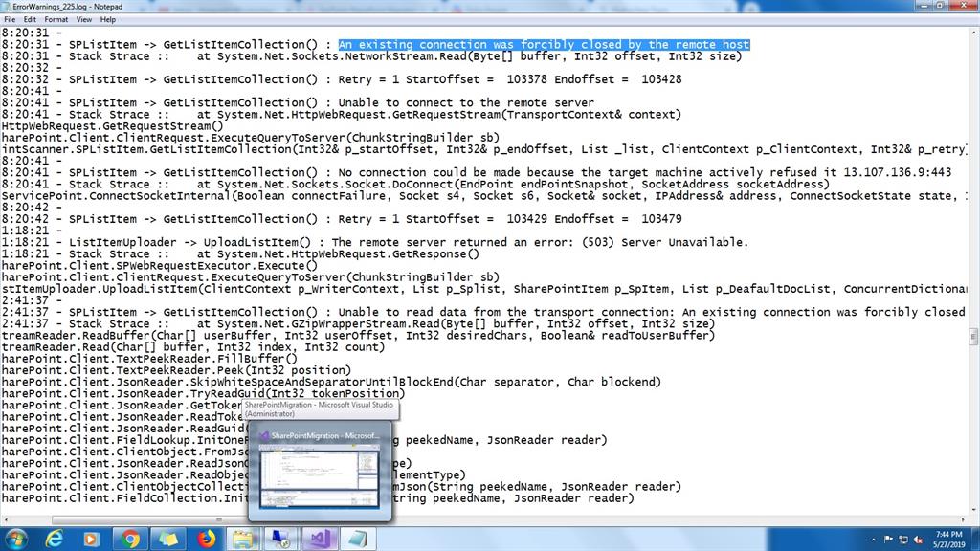Open Firefox from the taskbar

point(207,539)
